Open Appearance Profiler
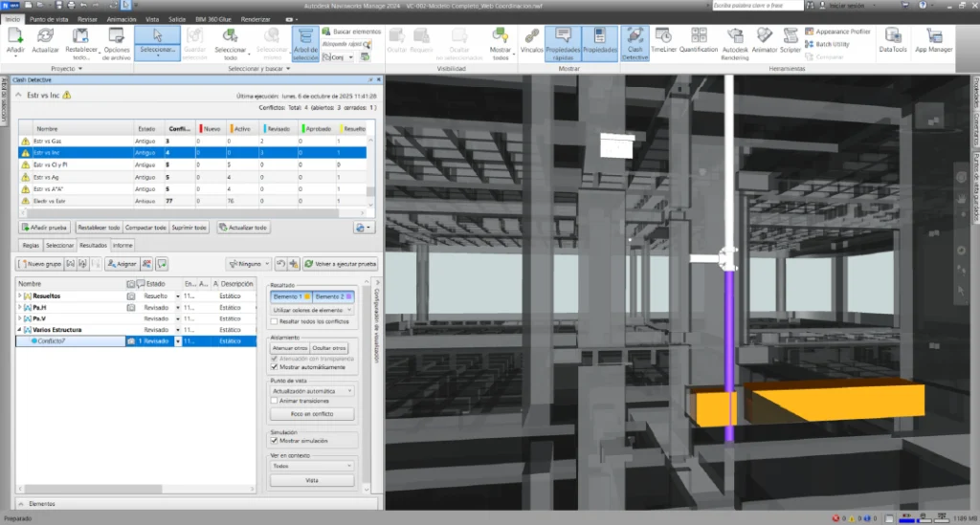This screenshot has width=980, height=525. (837, 32)
